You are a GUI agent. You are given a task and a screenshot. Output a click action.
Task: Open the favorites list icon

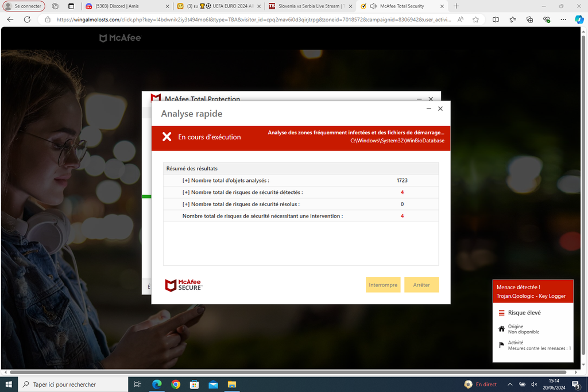513,20
